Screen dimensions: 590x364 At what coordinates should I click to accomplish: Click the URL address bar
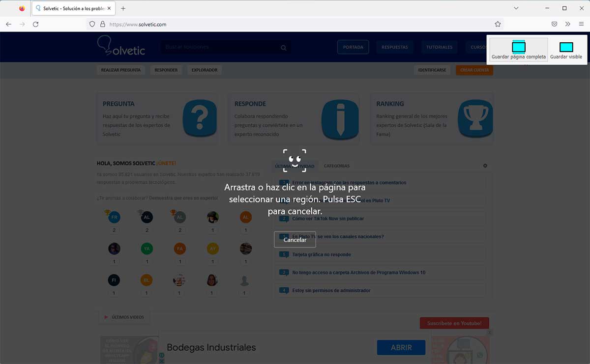tap(295, 24)
